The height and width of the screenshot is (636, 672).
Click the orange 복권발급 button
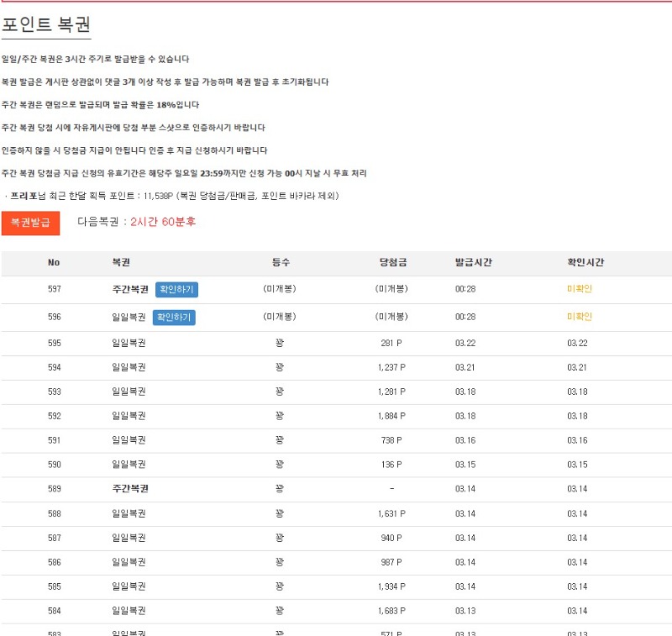click(30, 223)
